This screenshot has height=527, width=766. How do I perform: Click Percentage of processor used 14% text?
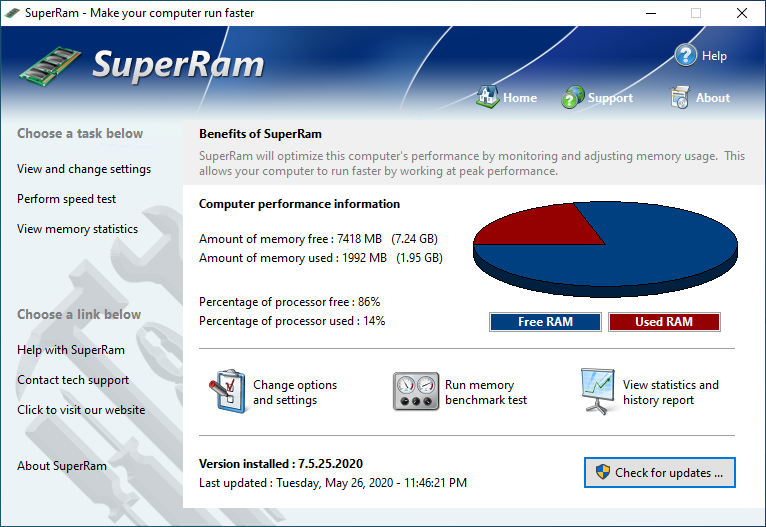[292, 321]
